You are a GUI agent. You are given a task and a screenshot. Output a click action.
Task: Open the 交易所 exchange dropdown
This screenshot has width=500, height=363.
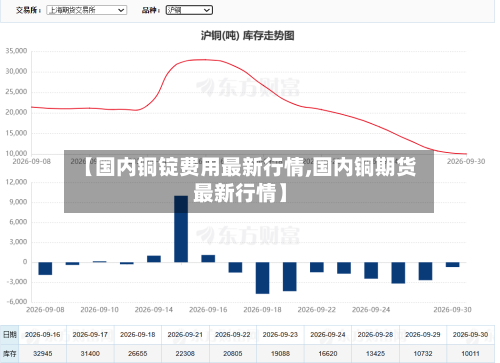pyautogui.click(x=87, y=10)
